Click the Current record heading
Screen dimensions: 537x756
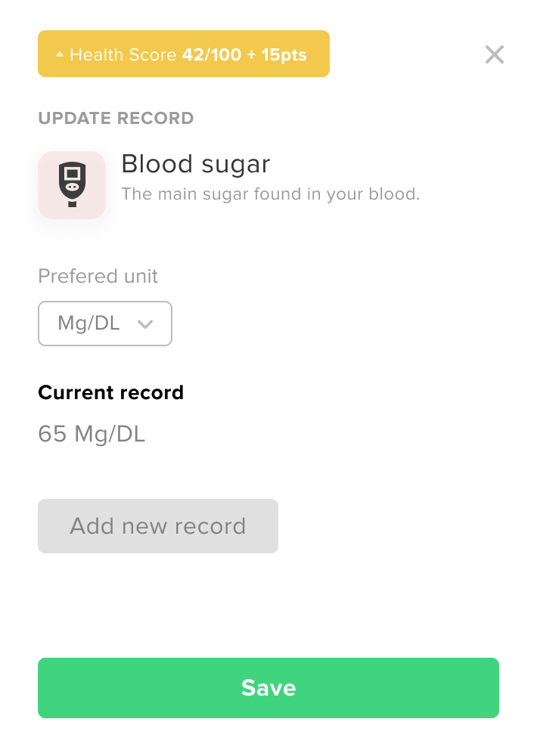coord(111,392)
